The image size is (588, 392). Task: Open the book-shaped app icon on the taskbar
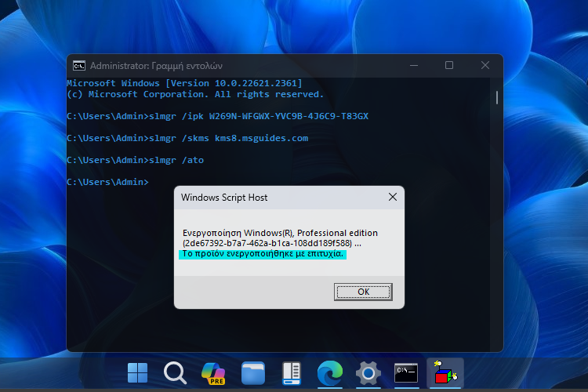292,373
